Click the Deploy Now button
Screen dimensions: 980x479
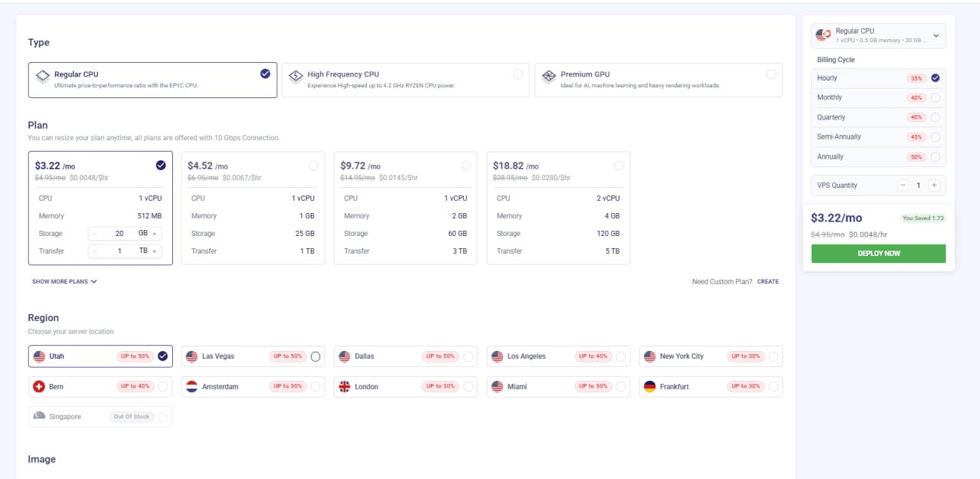pyautogui.click(x=878, y=254)
